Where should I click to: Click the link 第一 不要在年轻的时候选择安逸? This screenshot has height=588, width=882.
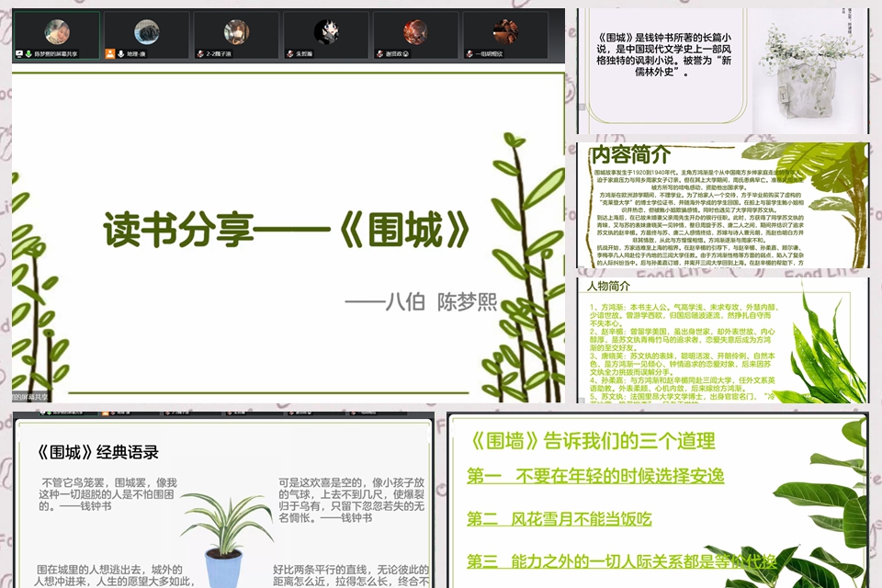(595, 476)
